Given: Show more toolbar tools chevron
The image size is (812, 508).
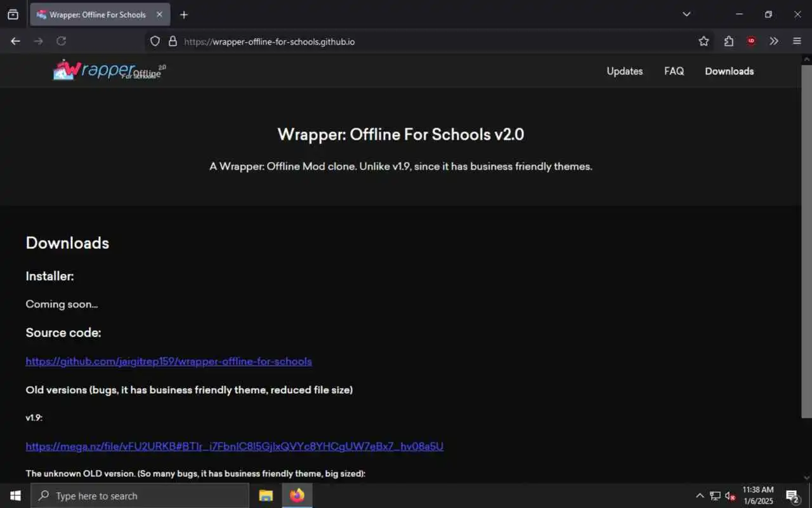Looking at the screenshot, I should [774, 41].
